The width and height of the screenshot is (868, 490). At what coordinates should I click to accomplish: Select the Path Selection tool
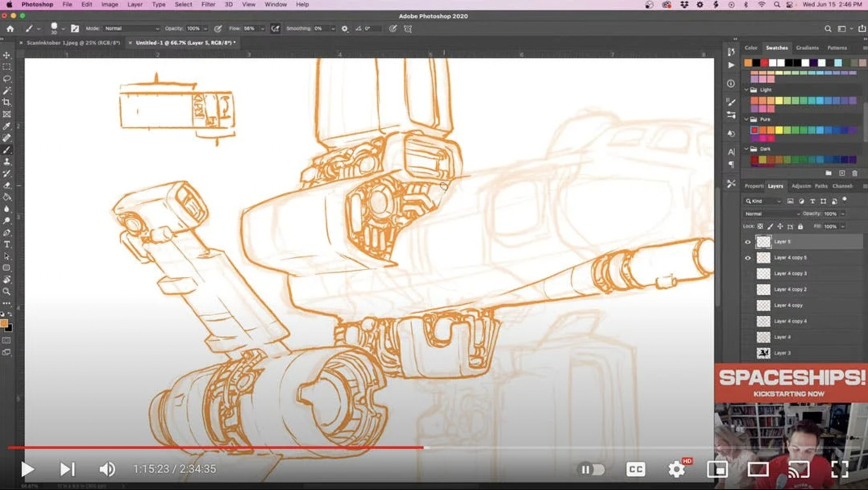(7, 256)
